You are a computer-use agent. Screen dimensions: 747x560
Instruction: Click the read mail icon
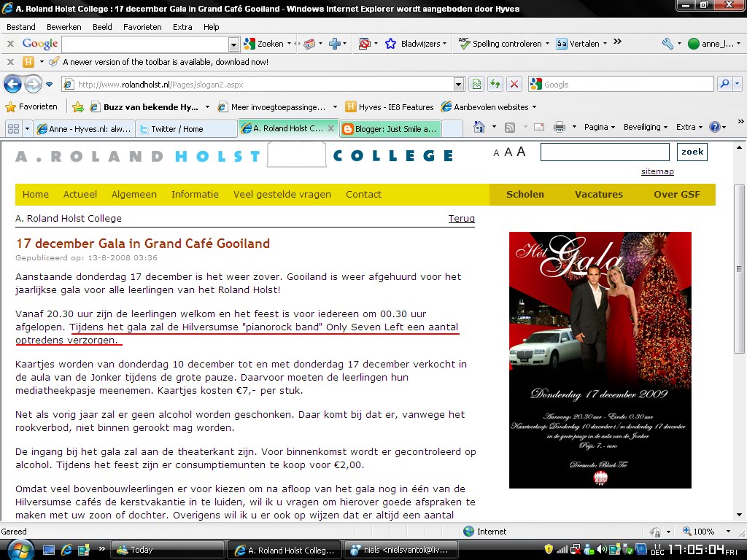[539, 127]
